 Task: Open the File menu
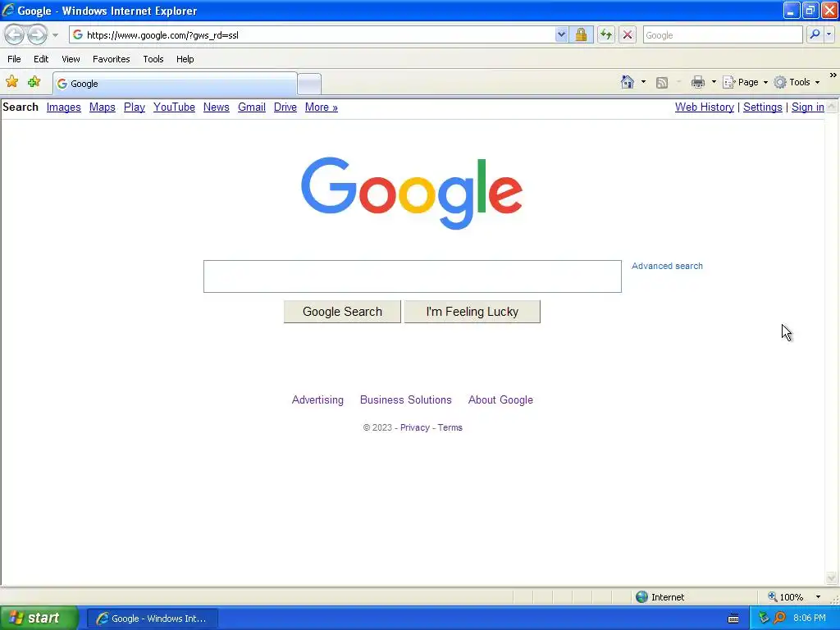coord(15,59)
